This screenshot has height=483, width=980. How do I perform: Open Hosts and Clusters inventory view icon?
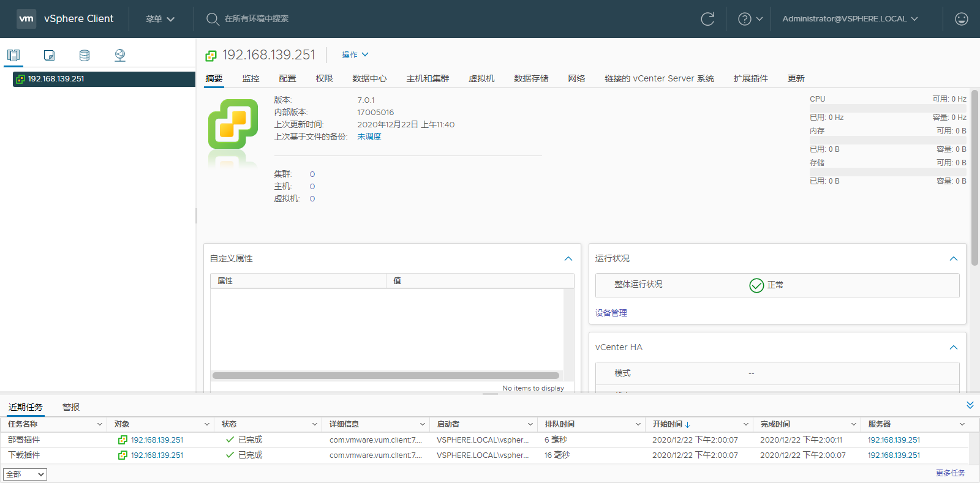(x=13, y=55)
